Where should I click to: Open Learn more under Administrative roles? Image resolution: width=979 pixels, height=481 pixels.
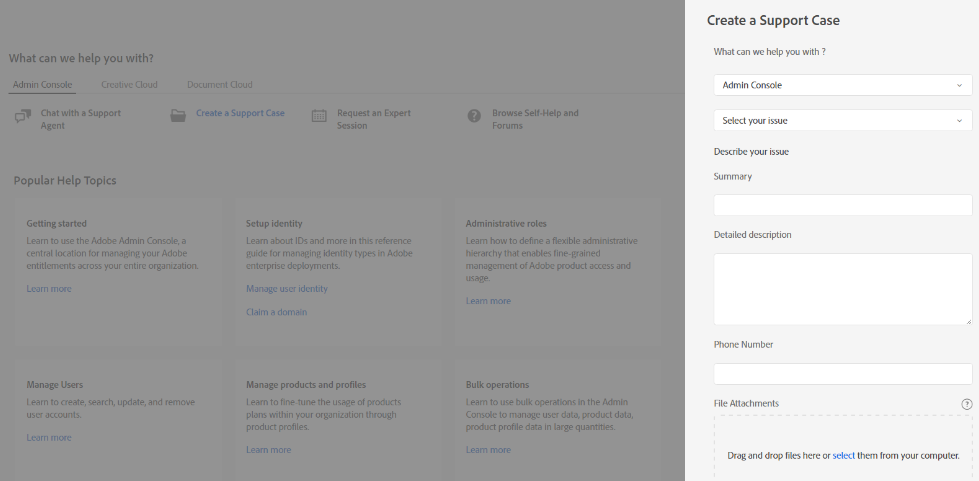488,301
